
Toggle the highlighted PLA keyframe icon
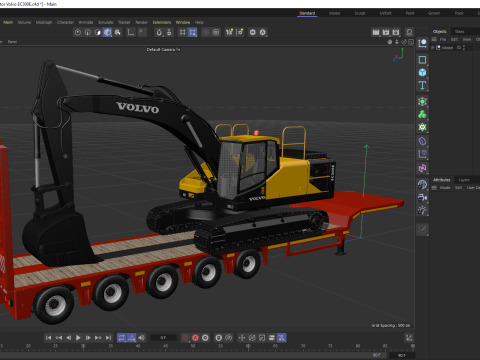pyautogui.click(x=282, y=338)
